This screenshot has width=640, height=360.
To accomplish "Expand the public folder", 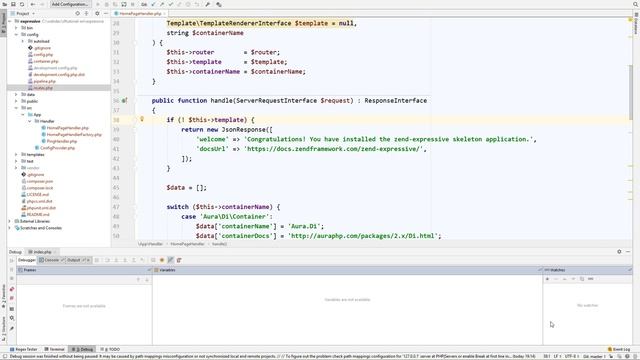I will [16, 101].
